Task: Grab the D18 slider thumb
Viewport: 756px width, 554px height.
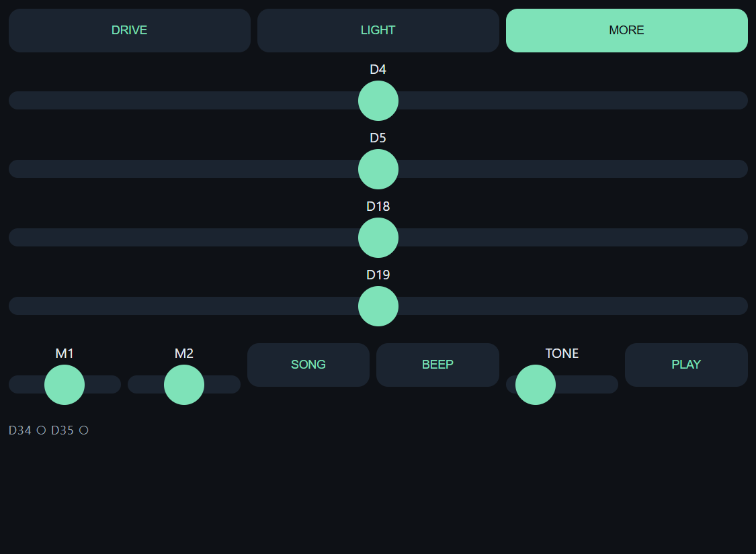Action: (x=378, y=238)
